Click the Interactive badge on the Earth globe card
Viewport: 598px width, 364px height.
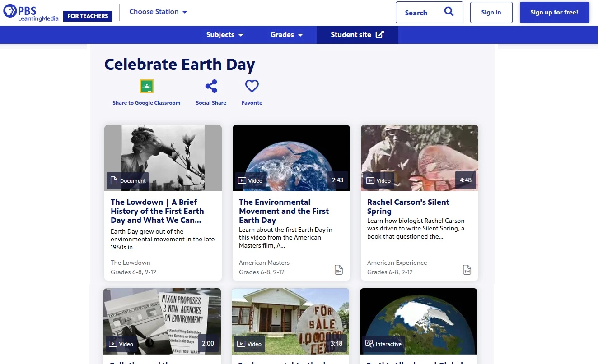(383, 343)
